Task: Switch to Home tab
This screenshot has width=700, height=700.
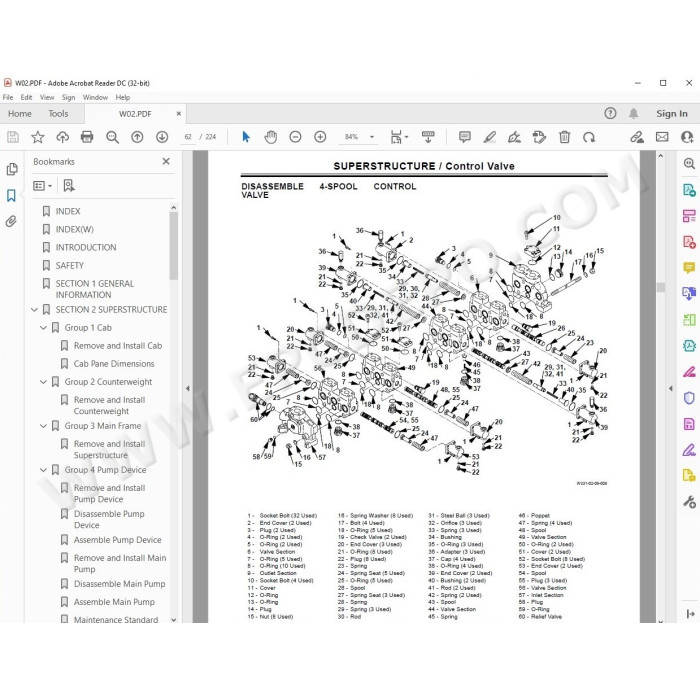Action: [x=20, y=113]
